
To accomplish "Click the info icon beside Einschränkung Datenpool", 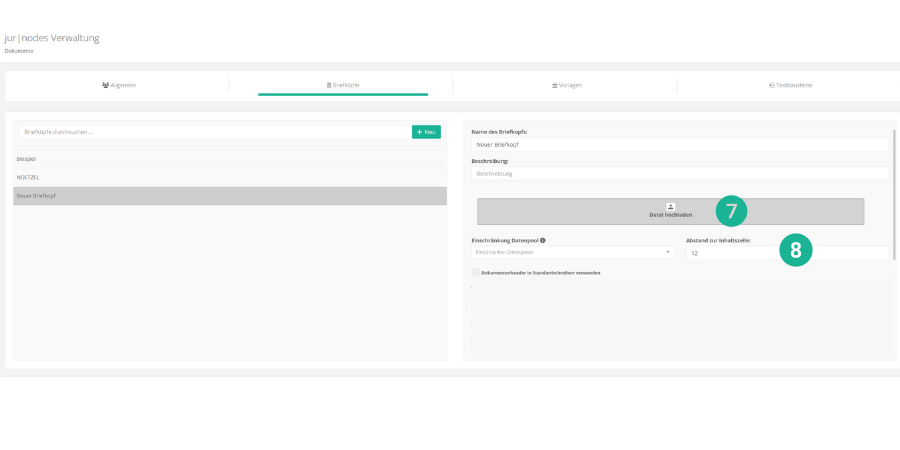I will 543,241.
